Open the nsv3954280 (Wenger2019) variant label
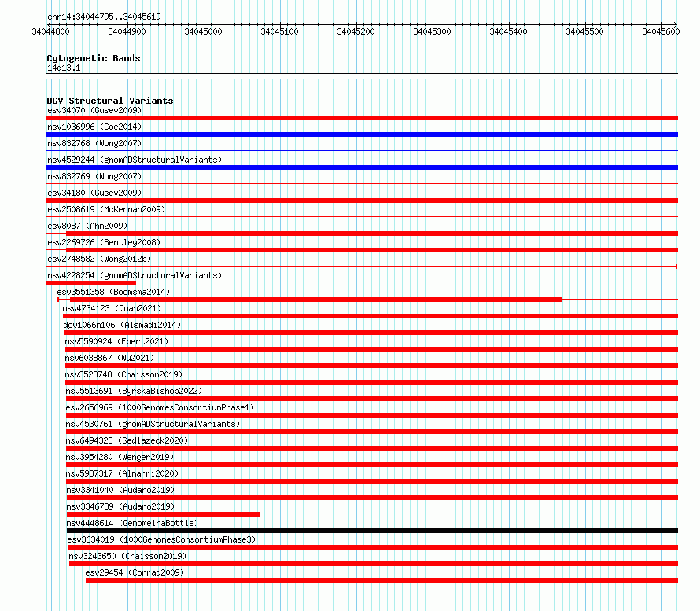The image size is (700, 611). 120,457
